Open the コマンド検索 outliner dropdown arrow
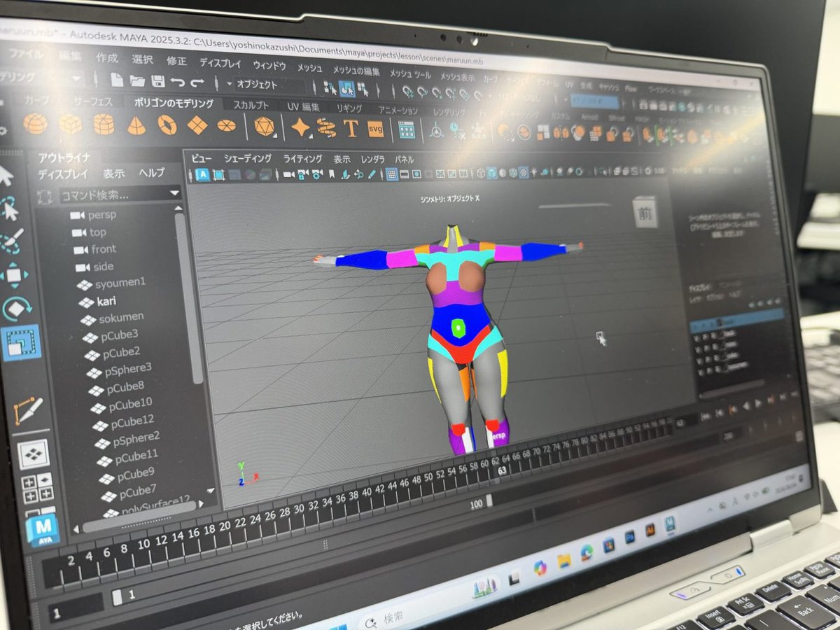Image resolution: width=840 pixels, height=630 pixels. (174, 193)
